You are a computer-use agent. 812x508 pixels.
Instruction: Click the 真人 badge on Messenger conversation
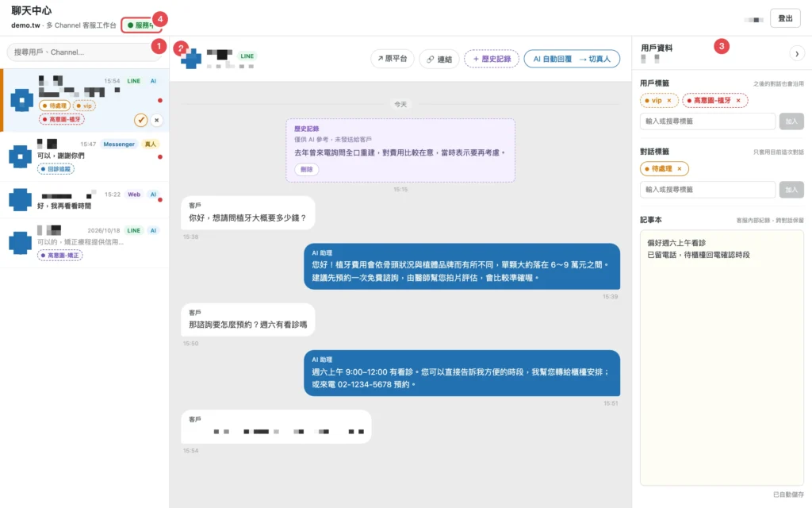[151, 144]
